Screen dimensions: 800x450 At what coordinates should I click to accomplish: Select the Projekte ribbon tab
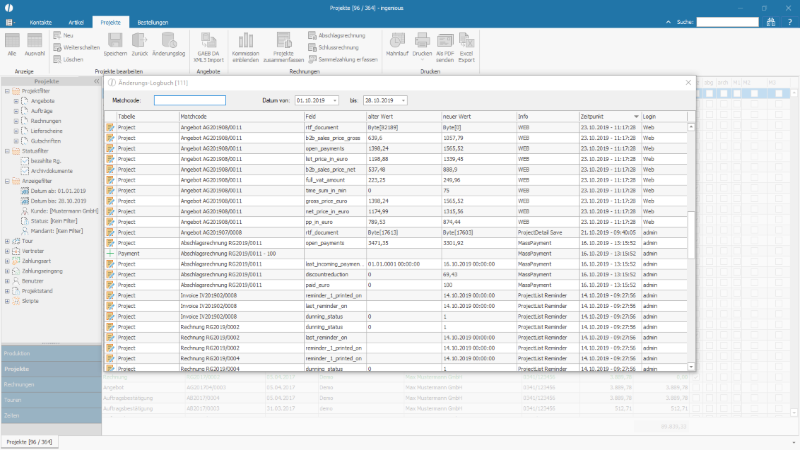click(111, 22)
